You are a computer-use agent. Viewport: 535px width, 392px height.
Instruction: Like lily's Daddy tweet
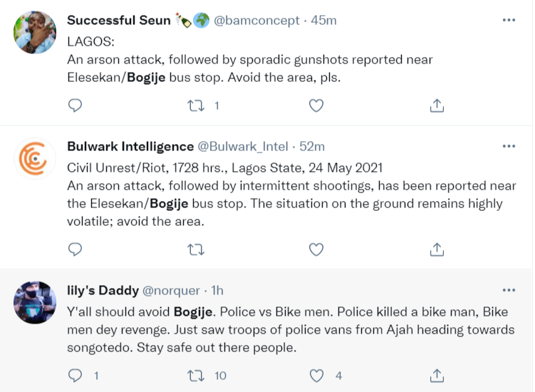click(316, 375)
